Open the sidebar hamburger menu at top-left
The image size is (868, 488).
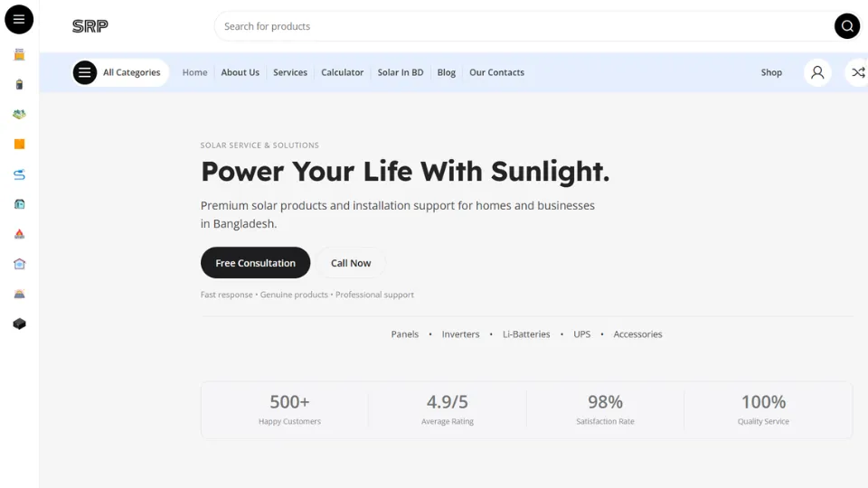click(19, 19)
